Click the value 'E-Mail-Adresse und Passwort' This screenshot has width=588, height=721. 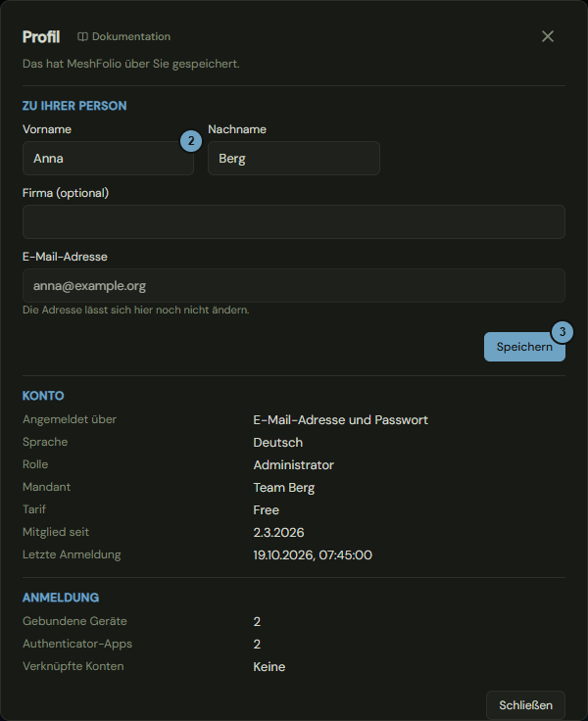pos(340,420)
